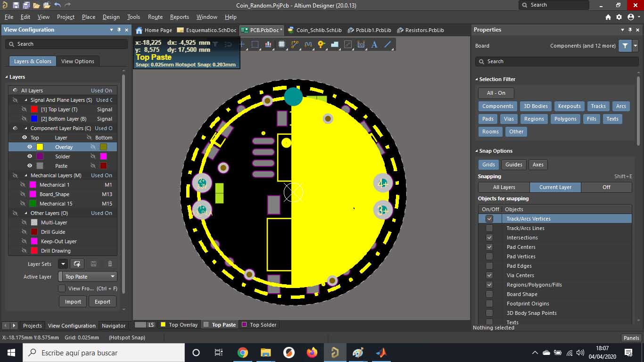The width and height of the screenshot is (644, 362).
Task: Select the Place Via tool icon
Action: [322, 45]
